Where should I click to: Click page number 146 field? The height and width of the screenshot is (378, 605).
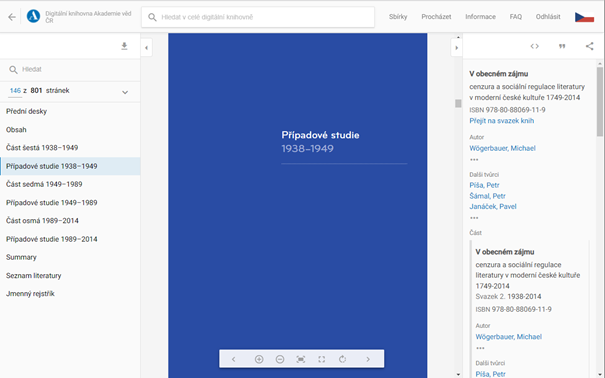coord(15,91)
